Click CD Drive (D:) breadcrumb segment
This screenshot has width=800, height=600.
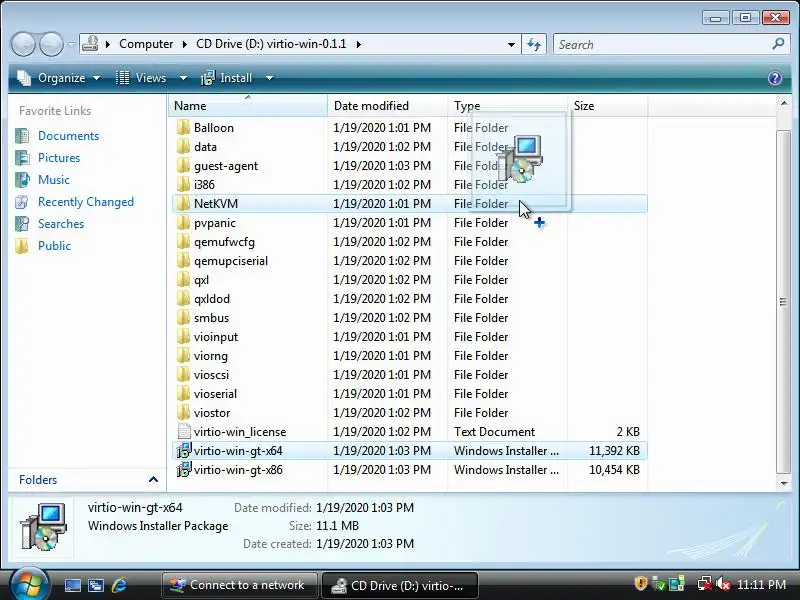point(271,44)
